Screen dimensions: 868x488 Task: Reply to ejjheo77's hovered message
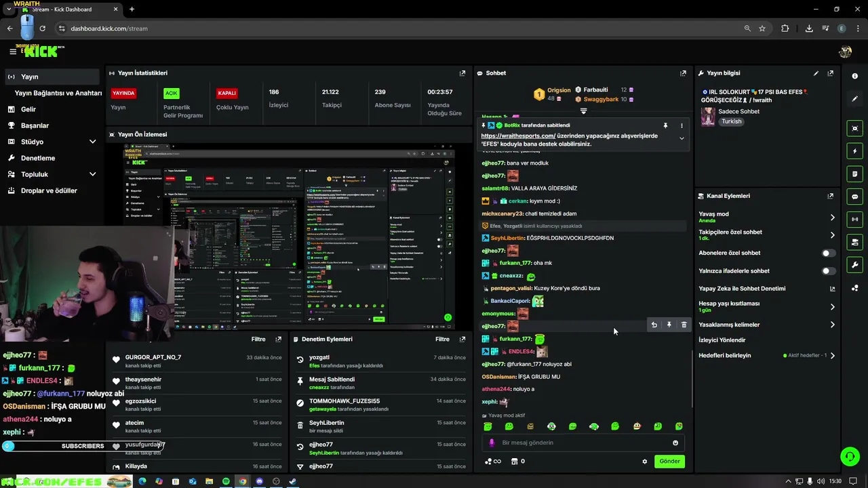654,325
